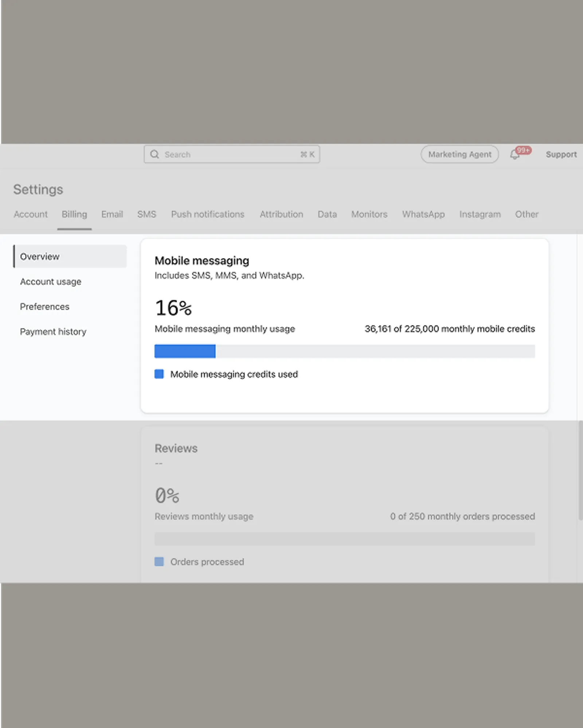Click the blue Mobile messaging credits legend square
This screenshot has width=583, height=728.
tap(159, 374)
